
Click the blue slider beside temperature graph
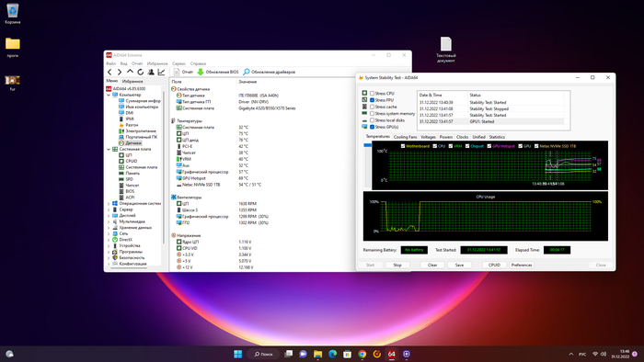(368, 145)
